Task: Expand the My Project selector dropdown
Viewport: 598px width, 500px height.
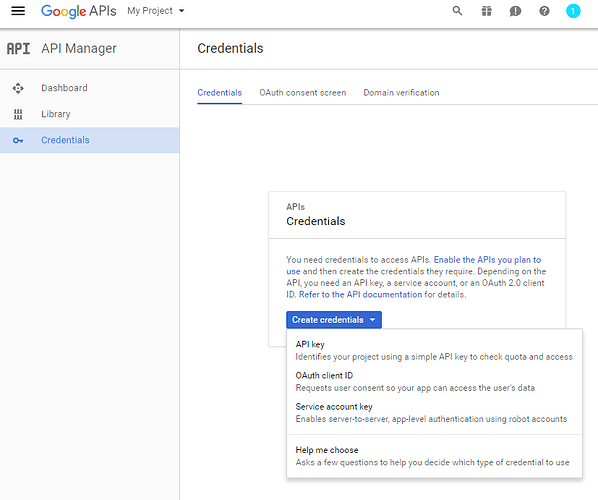Action: [156, 11]
